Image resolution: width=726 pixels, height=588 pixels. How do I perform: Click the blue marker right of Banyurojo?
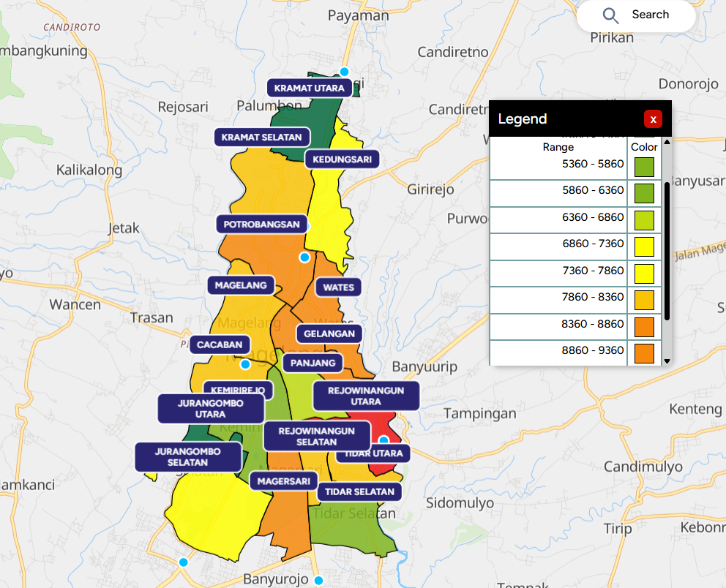(x=318, y=581)
